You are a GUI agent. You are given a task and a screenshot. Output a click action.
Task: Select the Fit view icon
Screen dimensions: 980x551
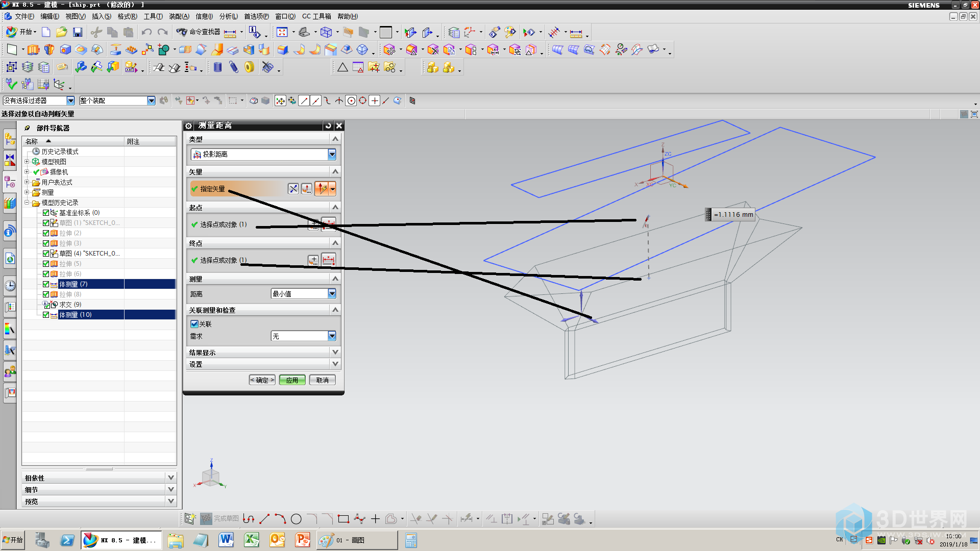(282, 32)
